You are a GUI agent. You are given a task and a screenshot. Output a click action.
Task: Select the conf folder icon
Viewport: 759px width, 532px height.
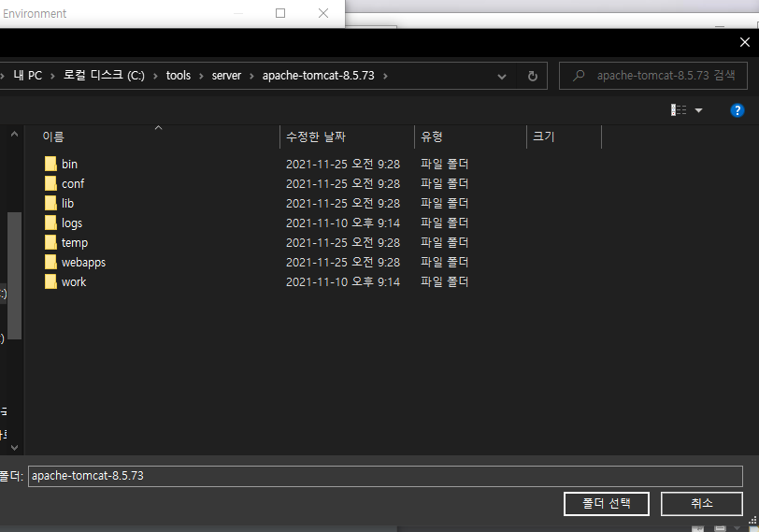[50, 183]
